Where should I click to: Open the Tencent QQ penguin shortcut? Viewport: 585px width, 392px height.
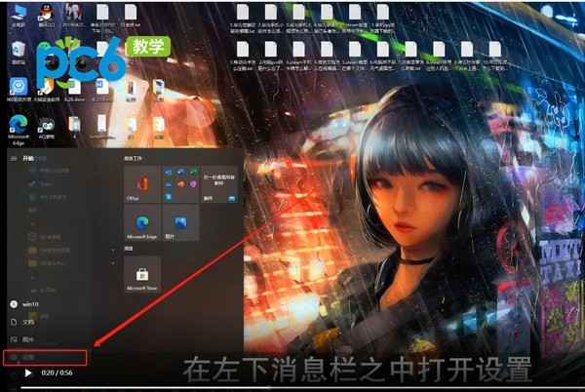coord(46,16)
